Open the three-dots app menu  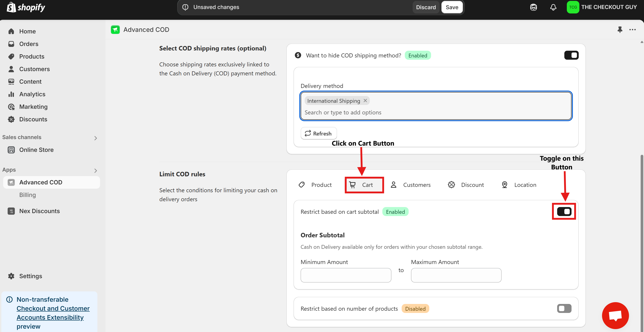pyautogui.click(x=633, y=30)
